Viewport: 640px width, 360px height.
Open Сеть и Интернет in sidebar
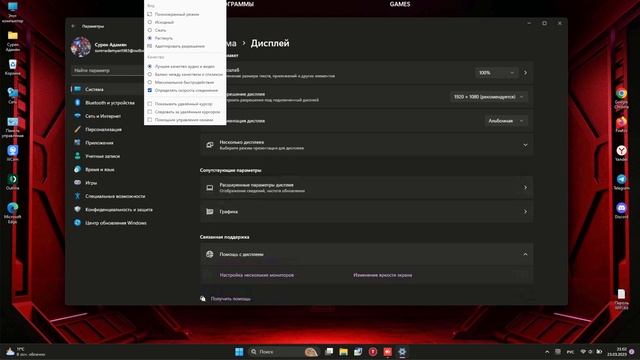point(98,116)
